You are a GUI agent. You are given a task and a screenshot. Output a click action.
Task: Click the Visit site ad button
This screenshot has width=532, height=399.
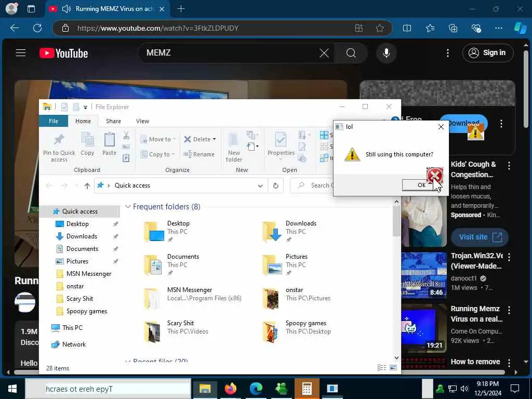coord(480,237)
